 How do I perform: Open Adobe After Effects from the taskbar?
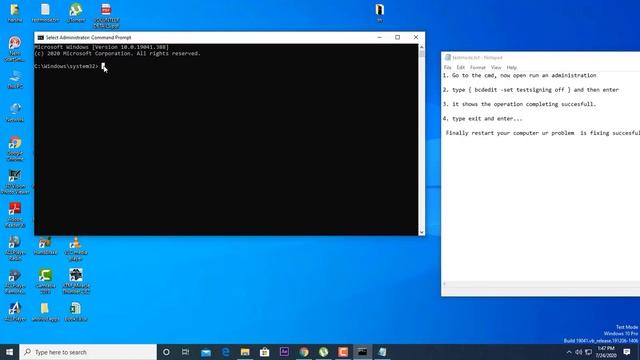coord(284,352)
